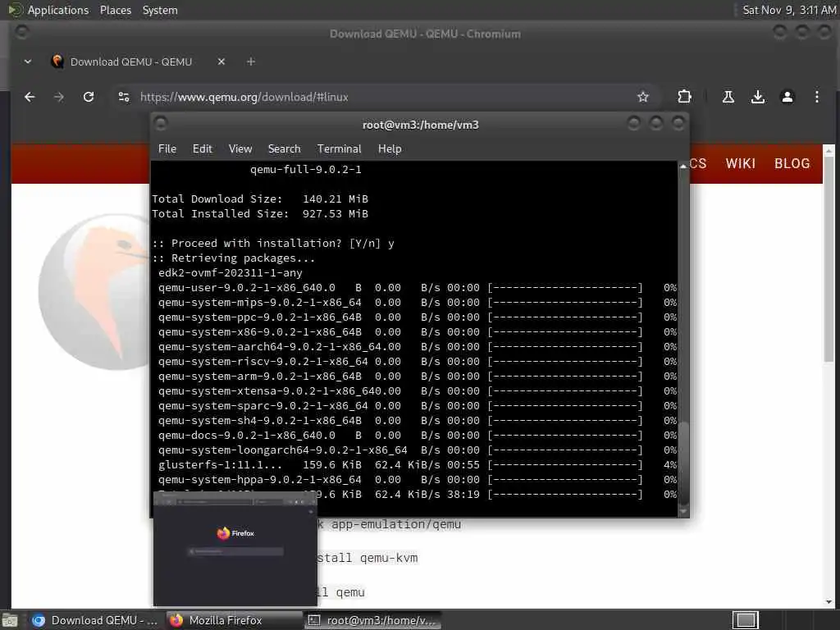The height and width of the screenshot is (630, 840).
Task: Click 'Proceed with installation?' prompt line
Action: coord(273,243)
